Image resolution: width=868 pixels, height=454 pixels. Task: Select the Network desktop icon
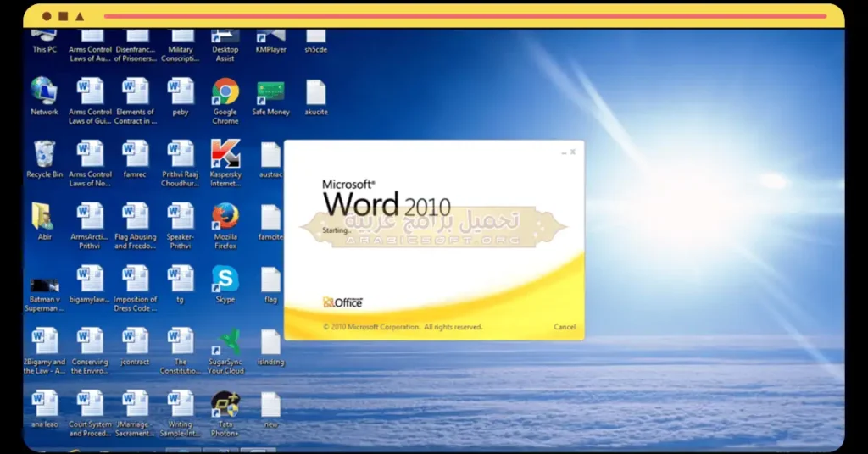tap(44, 91)
